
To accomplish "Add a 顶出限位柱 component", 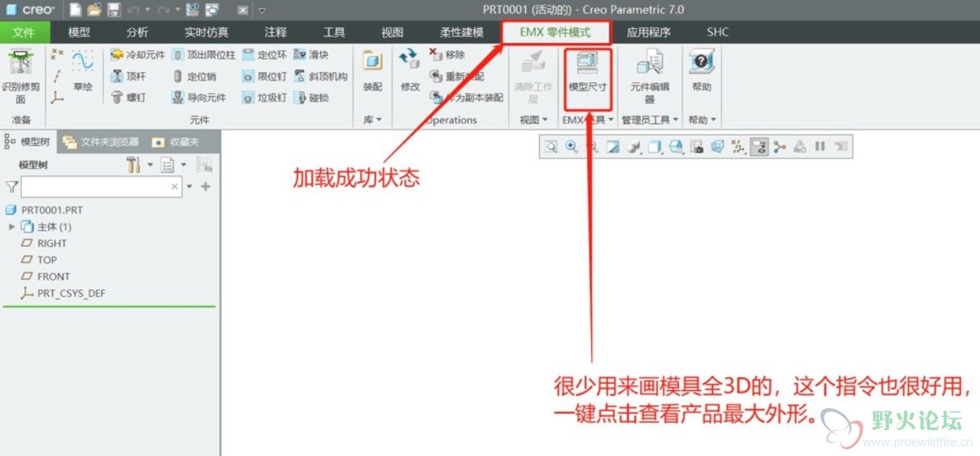I will (x=203, y=55).
